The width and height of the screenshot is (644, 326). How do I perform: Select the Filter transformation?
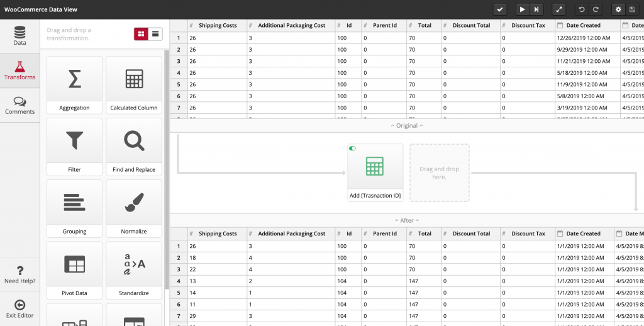tap(74, 147)
